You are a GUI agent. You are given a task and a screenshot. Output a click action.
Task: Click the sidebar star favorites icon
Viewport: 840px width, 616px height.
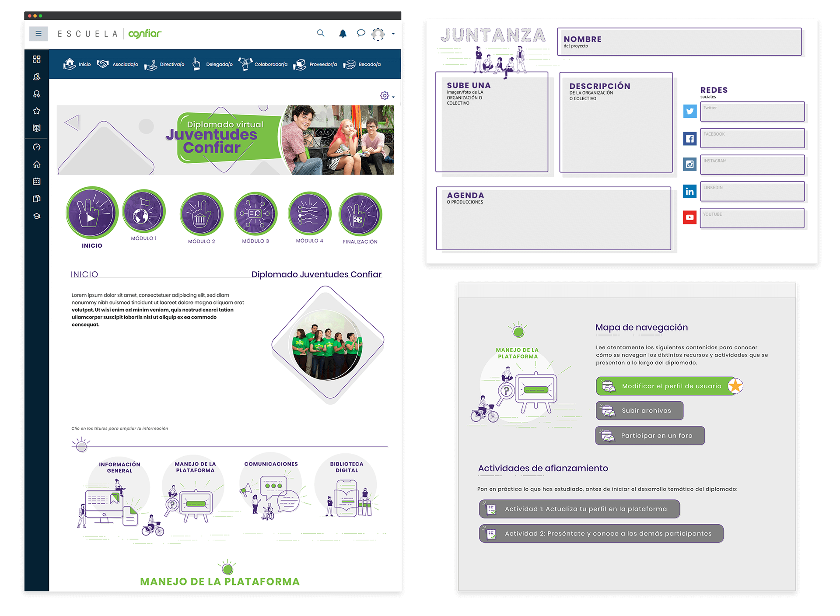[37, 111]
